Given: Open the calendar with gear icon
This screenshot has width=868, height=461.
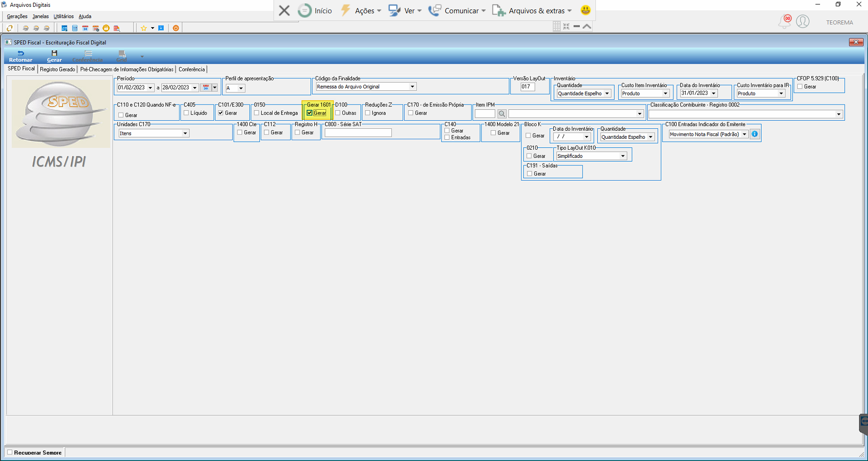Looking at the screenshot, I should point(95,28).
